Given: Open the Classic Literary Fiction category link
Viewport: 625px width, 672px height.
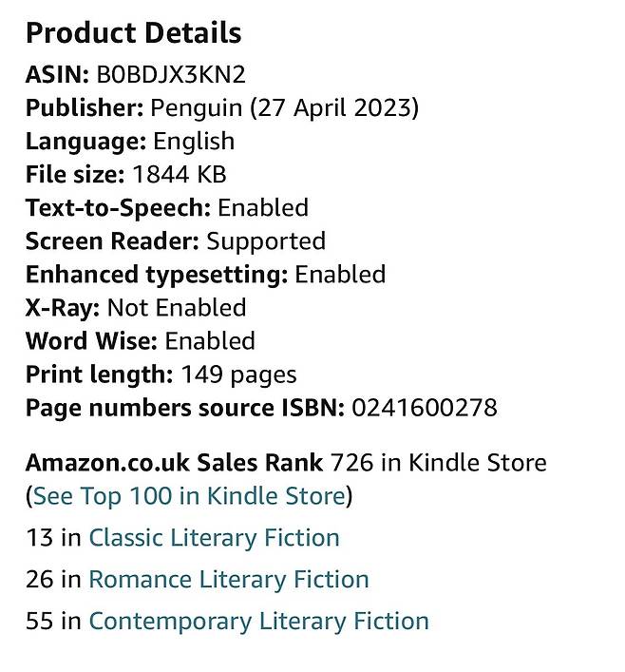Looking at the screenshot, I should coord(214,538).
